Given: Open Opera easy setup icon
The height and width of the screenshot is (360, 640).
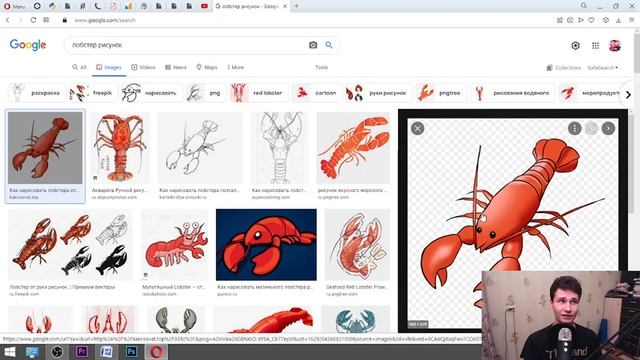Looking at the screenshot, I should (x=632, y=20).
